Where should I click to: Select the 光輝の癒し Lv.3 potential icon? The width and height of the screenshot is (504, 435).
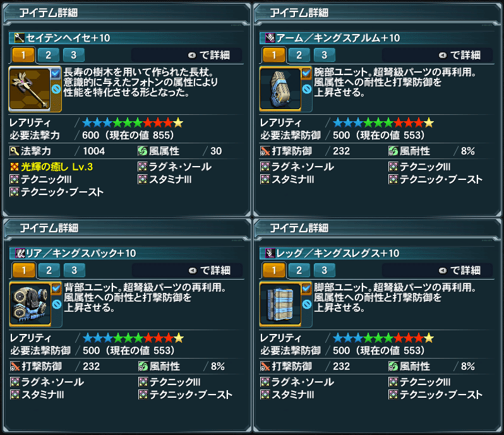tap(14, 167)
